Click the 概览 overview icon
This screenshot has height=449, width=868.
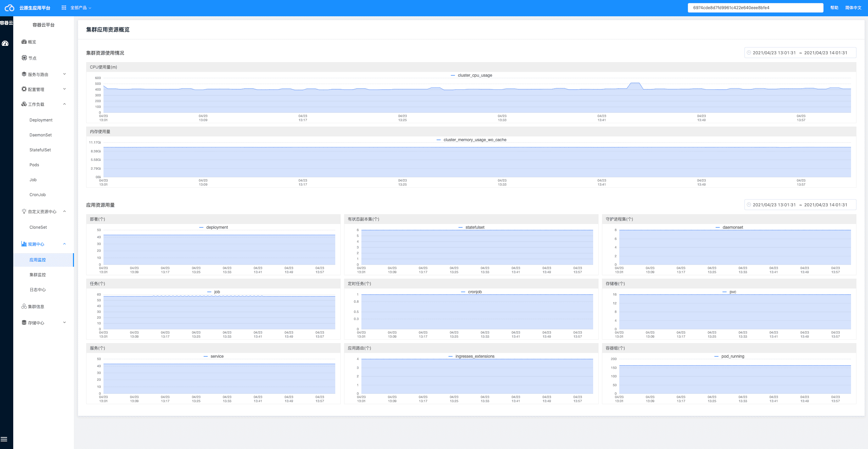[x=24, y=42]
